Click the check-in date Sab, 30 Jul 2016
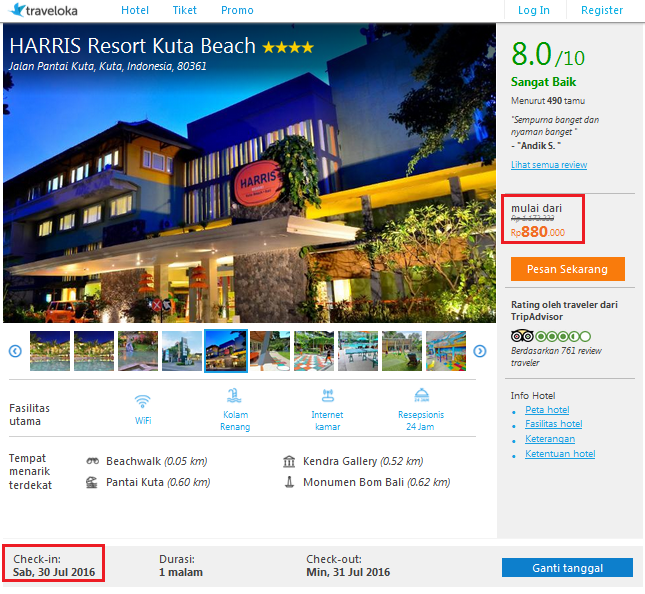The width and height of the screenshot is (645, 594). [54, 572]
